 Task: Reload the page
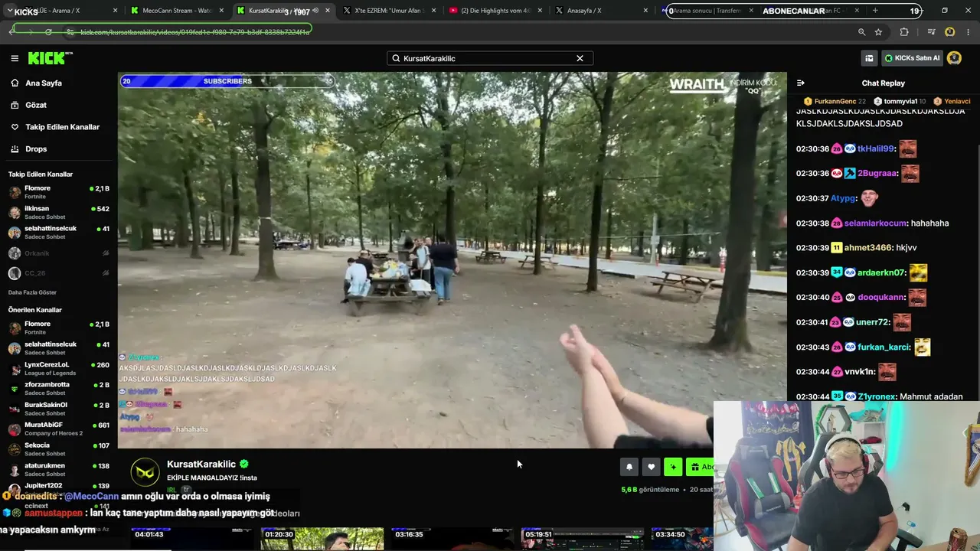point(48,32)
